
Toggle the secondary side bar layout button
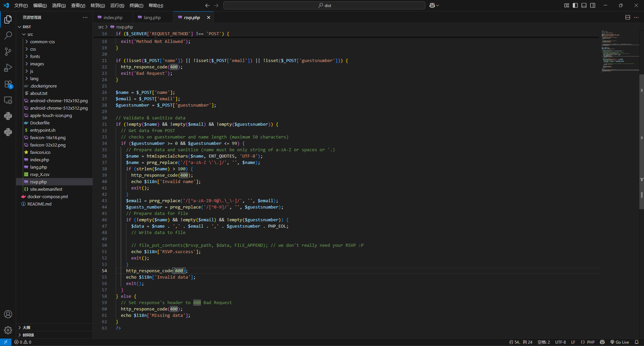(593, 5)
